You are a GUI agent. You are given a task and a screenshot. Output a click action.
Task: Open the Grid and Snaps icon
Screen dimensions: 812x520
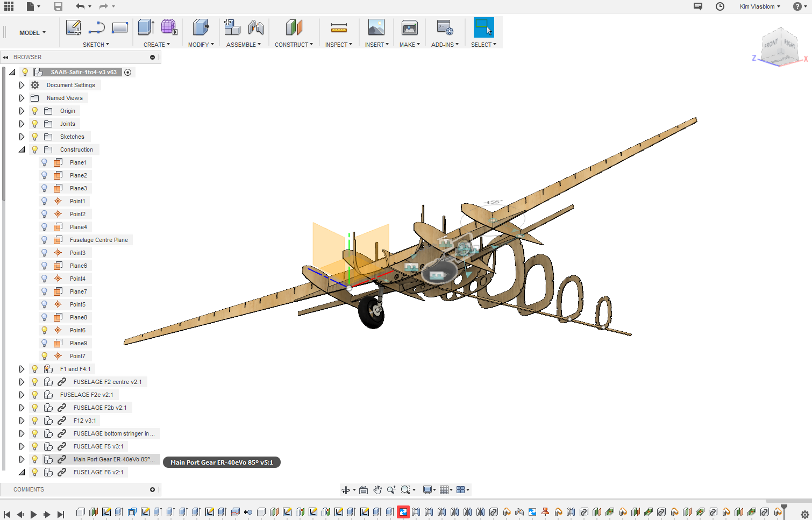coord(444,490)
